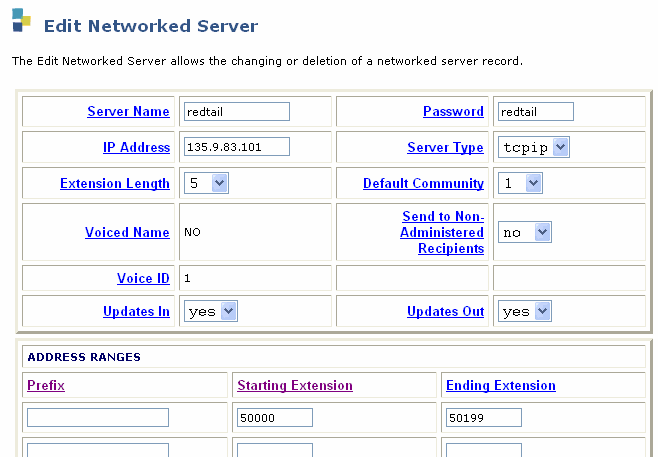Click the Ending Extension link

pyautogui.click(x=501, y=385)
